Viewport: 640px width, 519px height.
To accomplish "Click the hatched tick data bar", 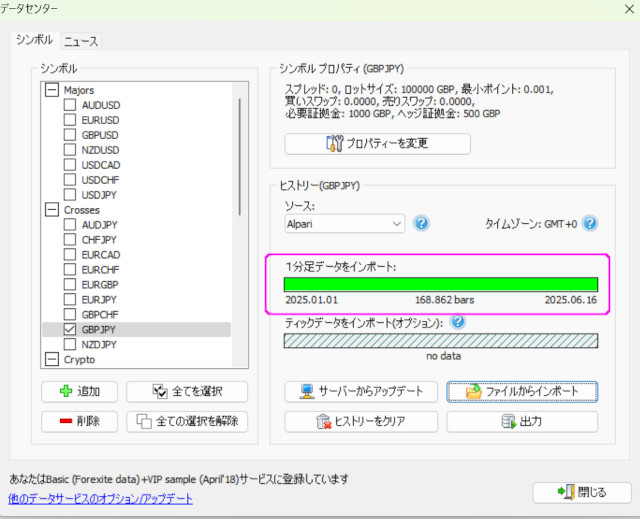I will click(441, 341).
